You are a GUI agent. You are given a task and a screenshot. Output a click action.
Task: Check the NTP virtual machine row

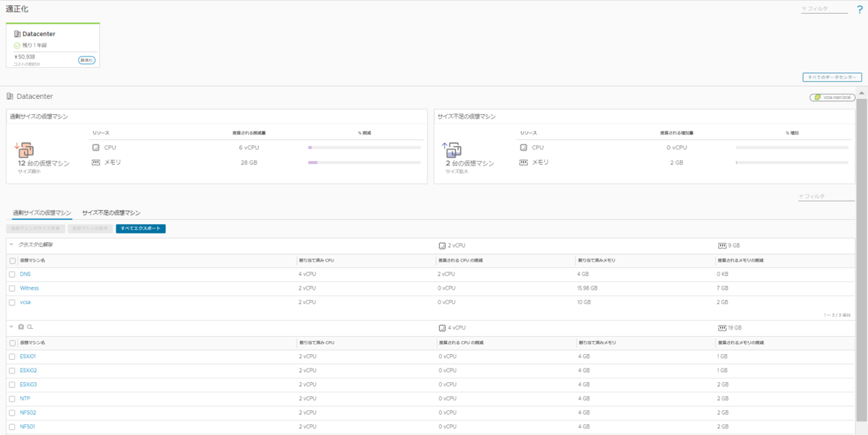12,398
